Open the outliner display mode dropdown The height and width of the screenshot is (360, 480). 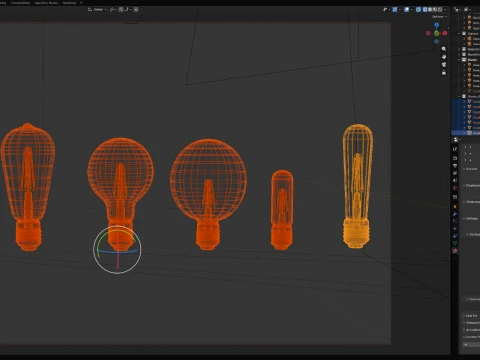click(x=457, y=9)
